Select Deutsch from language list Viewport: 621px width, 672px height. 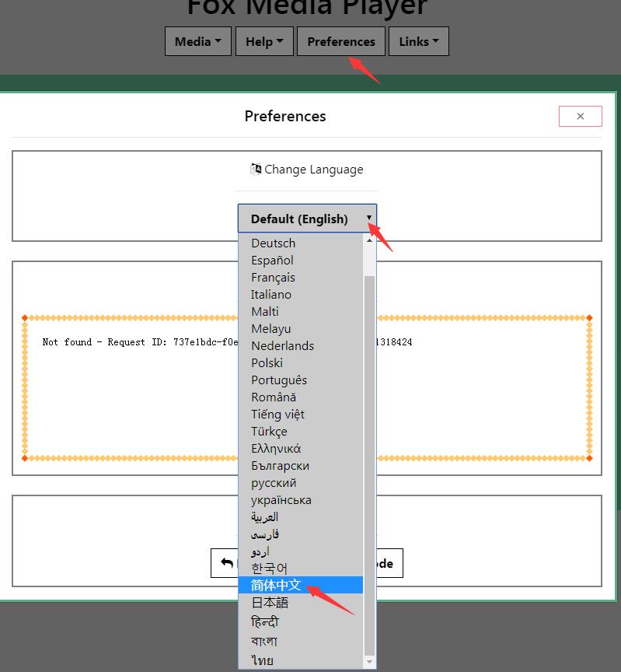coord(300,243)
